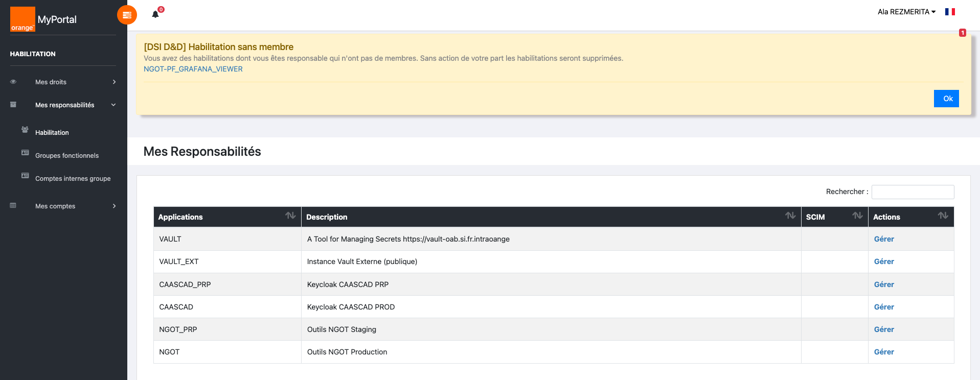Open the notifications bell
980x380 pixels.
coord(155,14)
